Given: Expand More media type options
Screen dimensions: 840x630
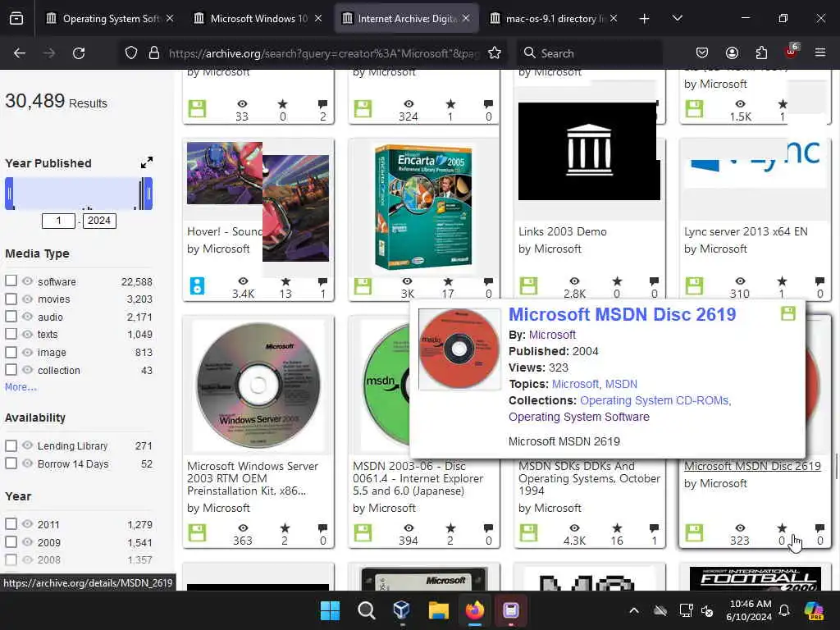Looking at the screenshot, I should [x=21, y=387].
